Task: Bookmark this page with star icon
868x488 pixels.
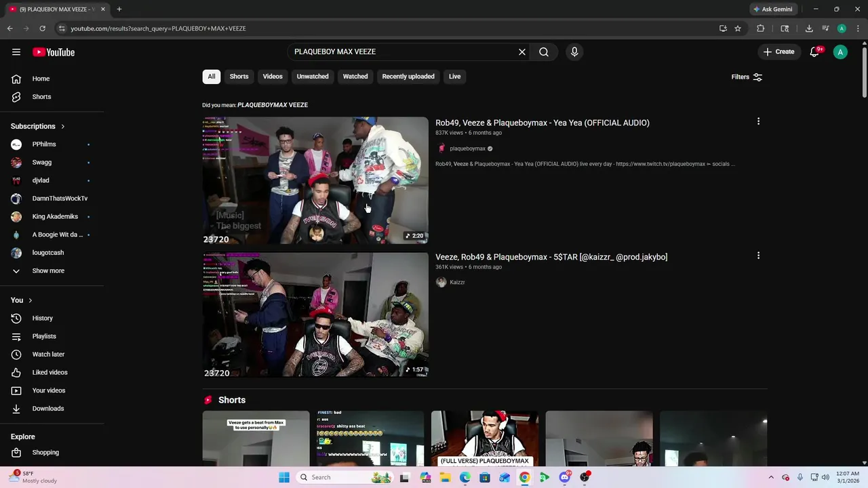Action: (738, 28)
